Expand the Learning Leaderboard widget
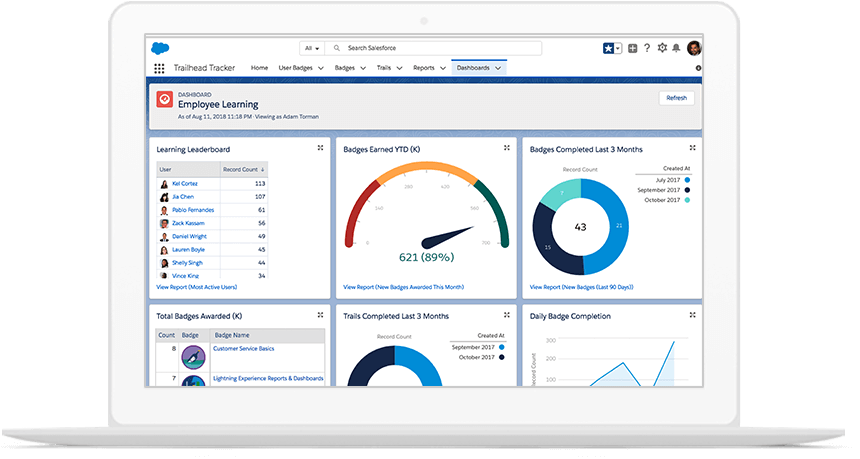This screenshot has height=459, width=860. click(320, 148)
